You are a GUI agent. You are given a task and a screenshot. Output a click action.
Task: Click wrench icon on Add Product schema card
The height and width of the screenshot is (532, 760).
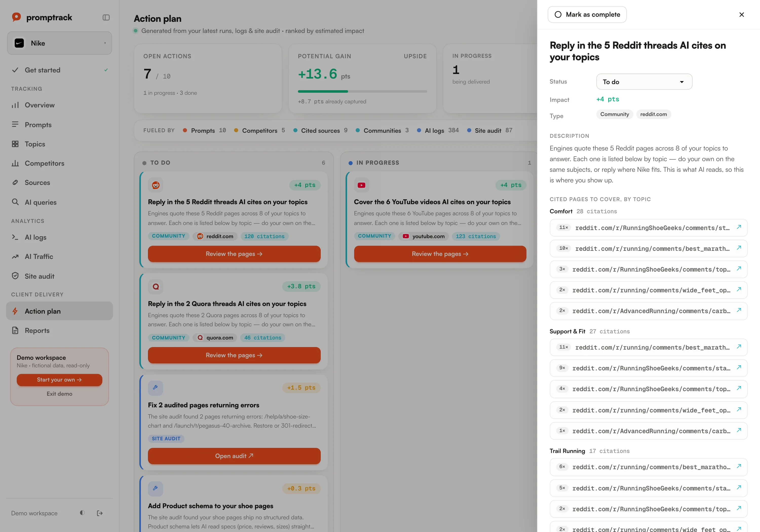(156, 489)
